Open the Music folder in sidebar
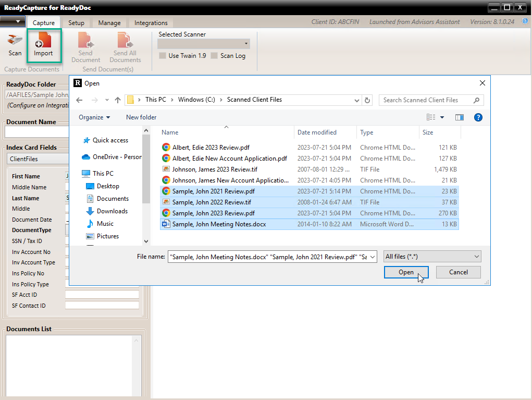The height and width of the screenshot is (400, 532). pyautogui.click(x=100, y=224)
